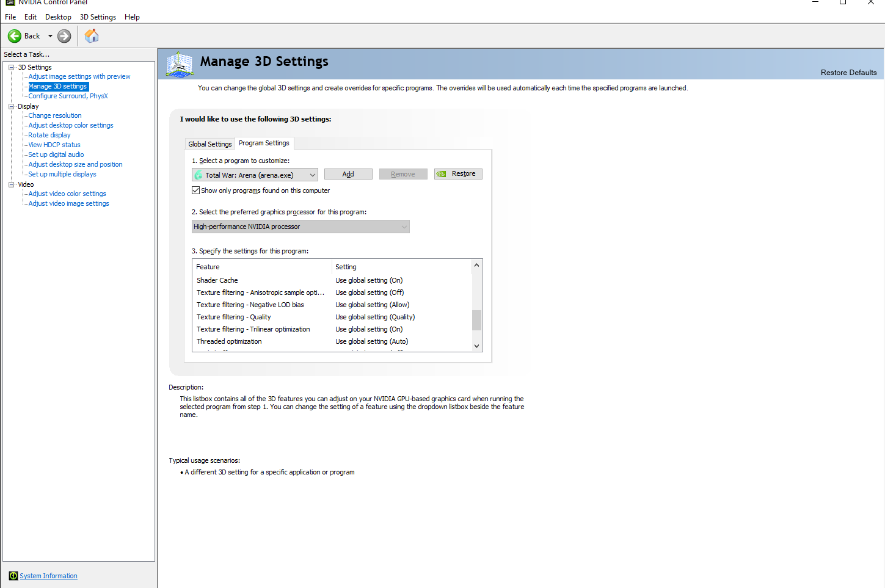885x588 pixels.
Task: Open the Help menu
Action: pos(132,17)
